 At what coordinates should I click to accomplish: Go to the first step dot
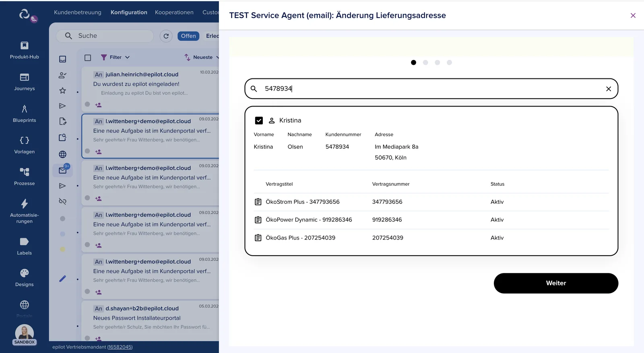pos(413,62)
